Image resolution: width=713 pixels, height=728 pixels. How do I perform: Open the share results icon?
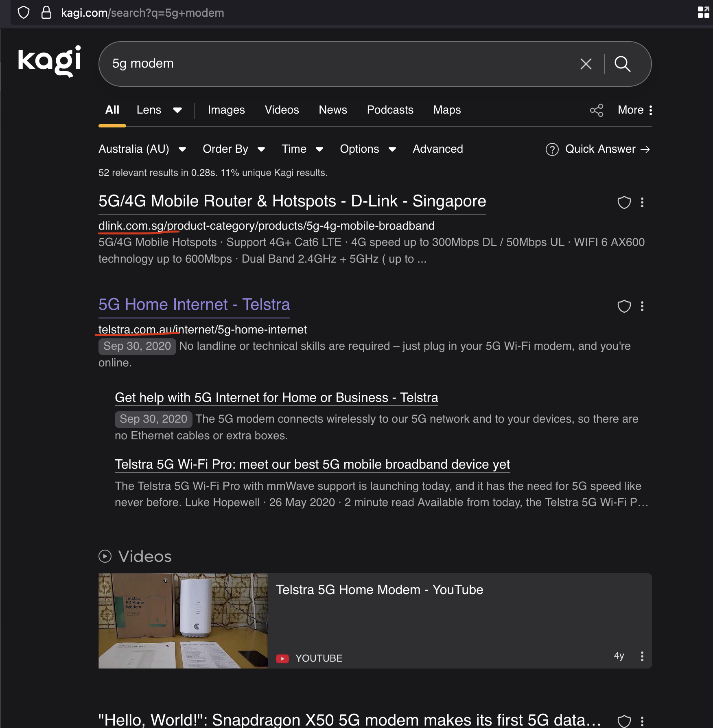point(597,110)
